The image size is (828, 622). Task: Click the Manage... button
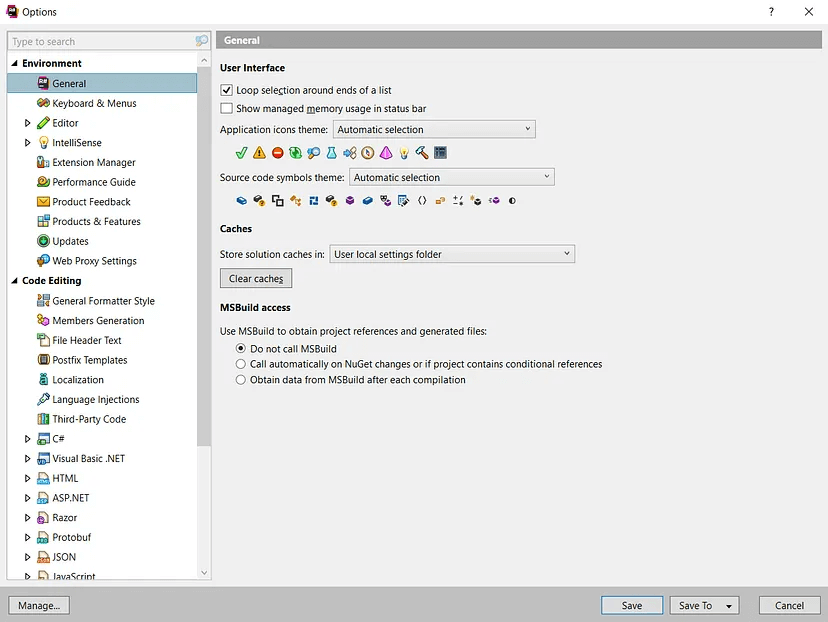[x=39, y=605]
